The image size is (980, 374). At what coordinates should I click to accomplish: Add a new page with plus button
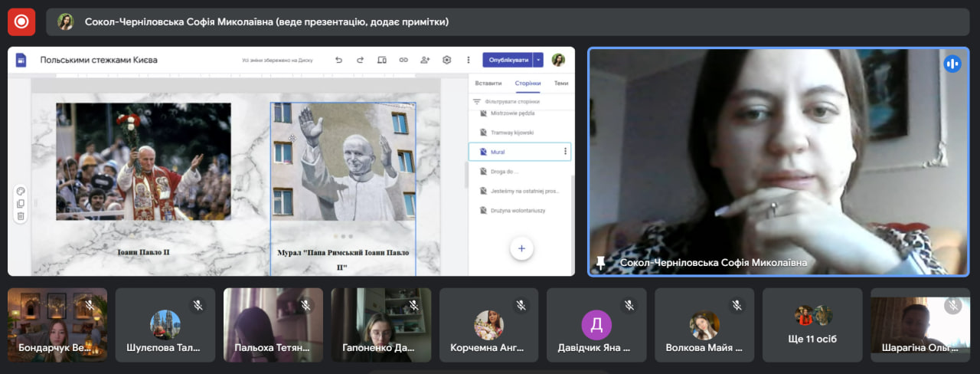pyautogui.click(x=521, y=248)
